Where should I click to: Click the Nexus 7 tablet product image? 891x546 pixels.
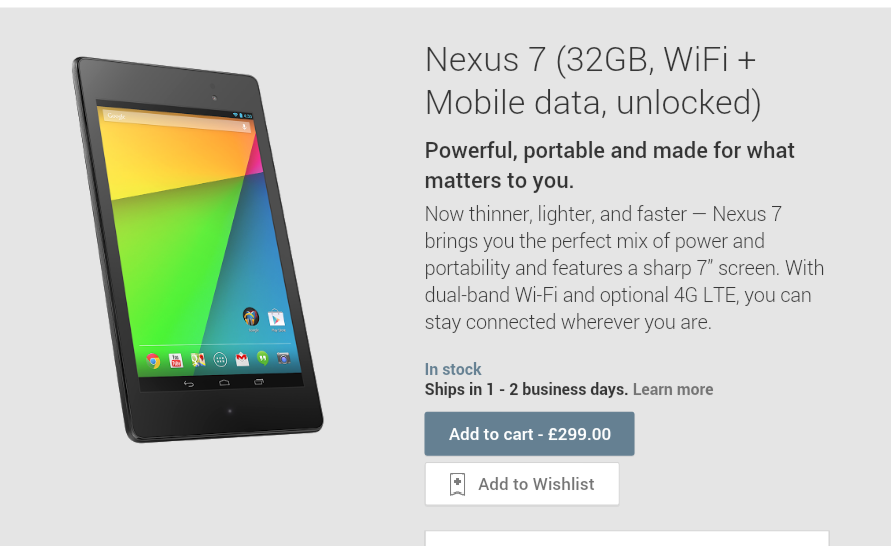pyautogui.click(x=198, y=249)
